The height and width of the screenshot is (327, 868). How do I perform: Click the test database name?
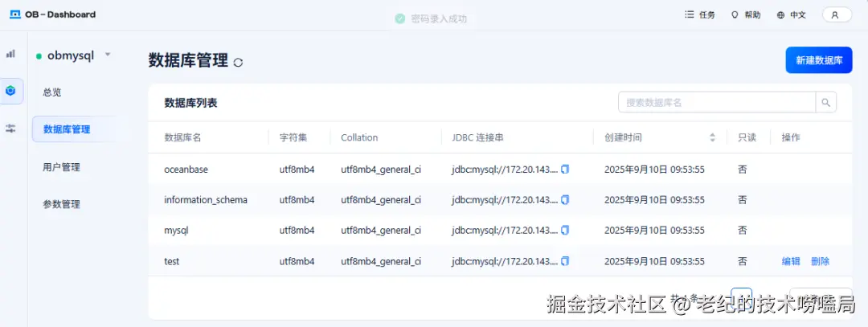point(172,261)
